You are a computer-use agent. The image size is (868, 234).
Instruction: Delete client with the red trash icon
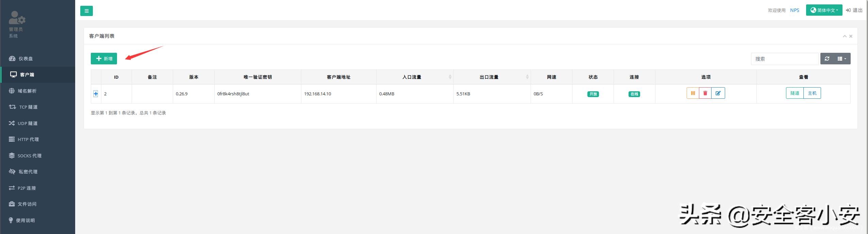click(x=705, y=93)
